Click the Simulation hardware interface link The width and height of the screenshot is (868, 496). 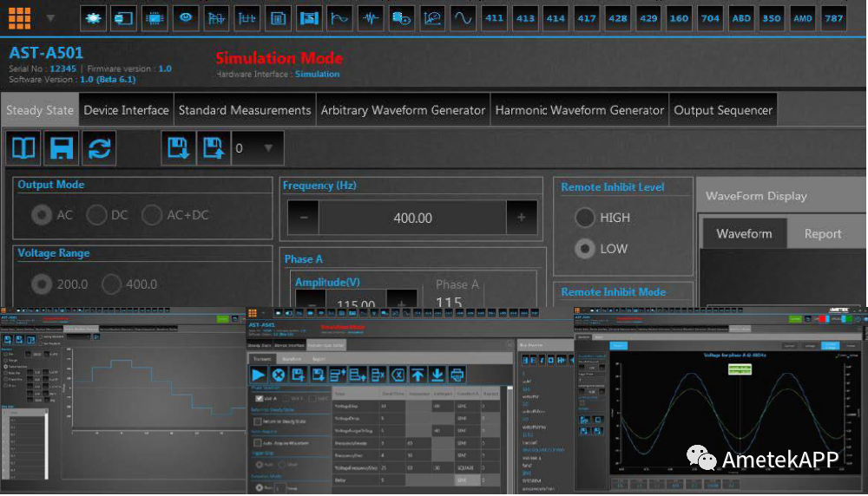317,74
